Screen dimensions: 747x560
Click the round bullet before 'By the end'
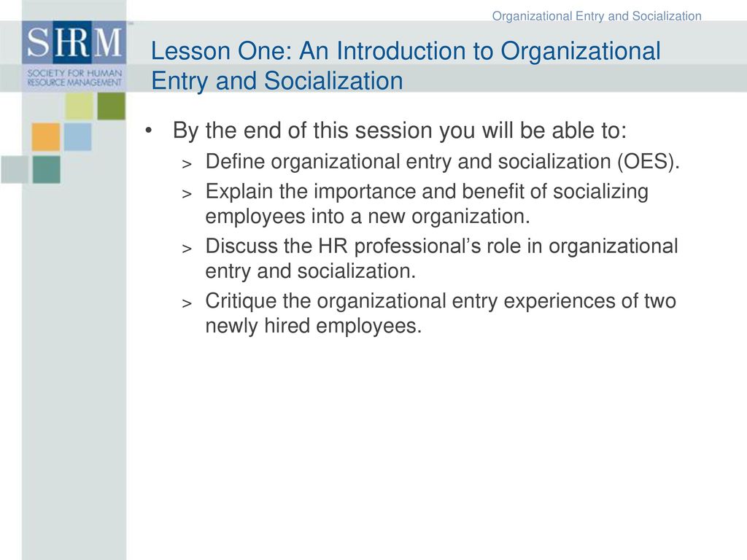tap(149, 130)
